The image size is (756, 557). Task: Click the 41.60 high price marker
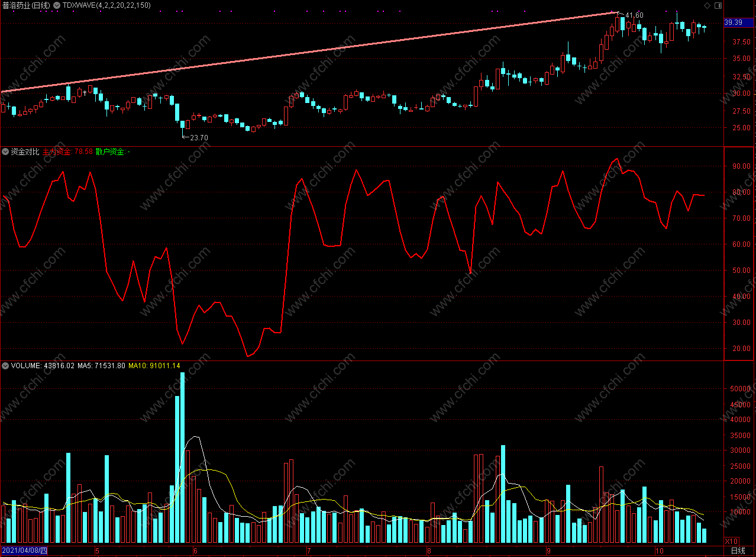[x=634, y=15]
